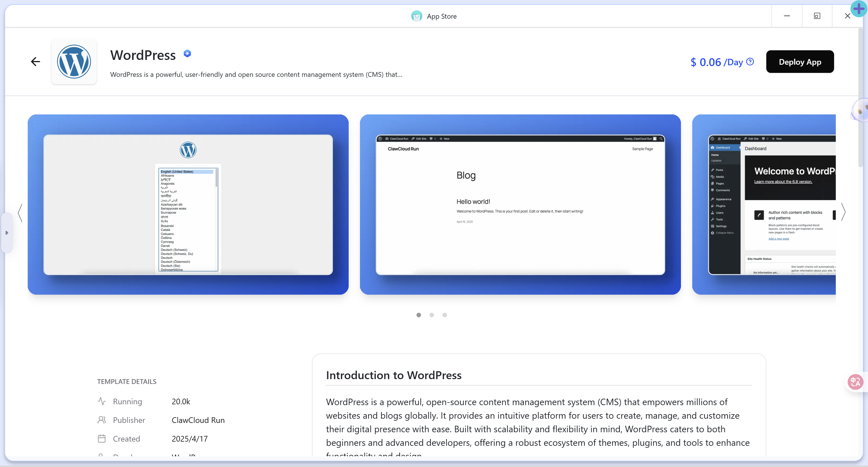The width and height of the screenshot is (868, 467).
Task: Click the back arrow icon
Action: tap(35, 62)
